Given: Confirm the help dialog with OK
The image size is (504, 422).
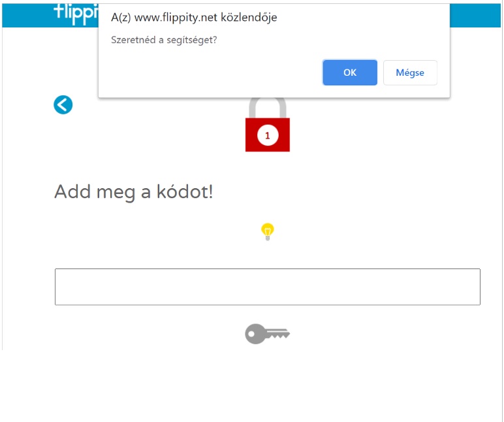Looking at the screenshot, I should (x=350, y=73).
